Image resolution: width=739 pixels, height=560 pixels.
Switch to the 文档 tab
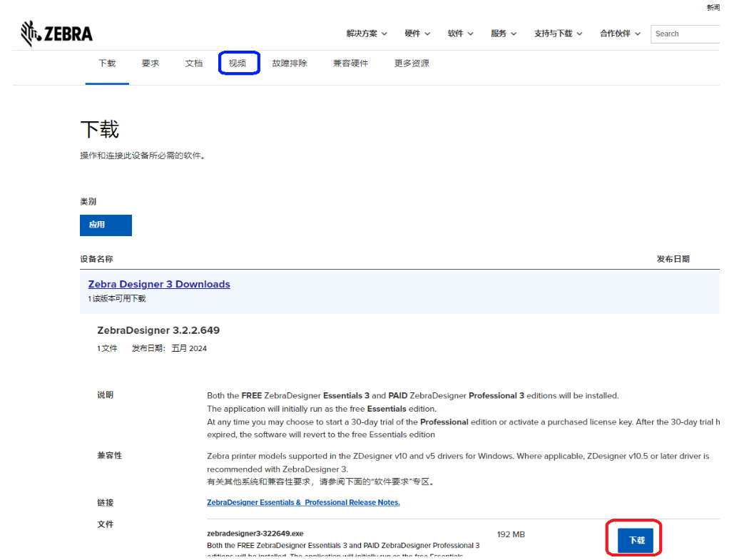pos(193,63)
